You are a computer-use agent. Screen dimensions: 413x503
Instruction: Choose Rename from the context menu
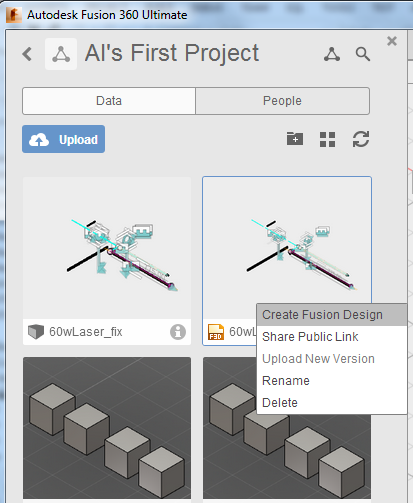(x=332, y=381)
